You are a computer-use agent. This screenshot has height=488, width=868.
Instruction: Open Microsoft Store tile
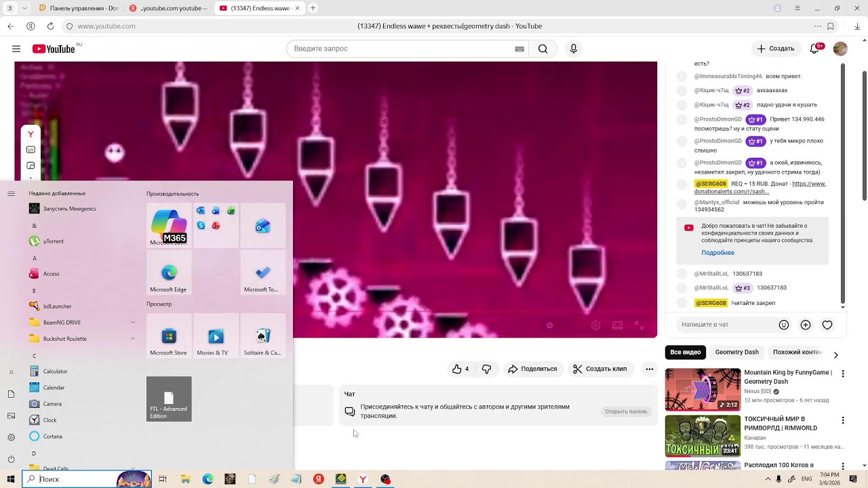[169, 335]
